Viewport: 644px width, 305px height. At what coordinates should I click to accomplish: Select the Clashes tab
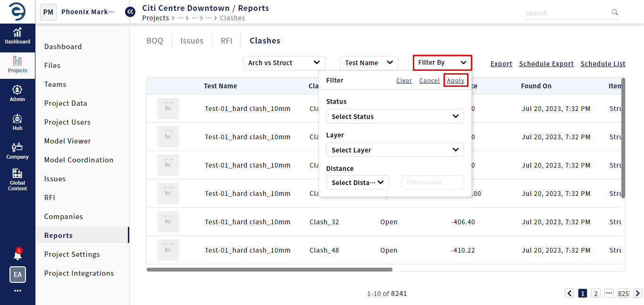pos(265,41)
